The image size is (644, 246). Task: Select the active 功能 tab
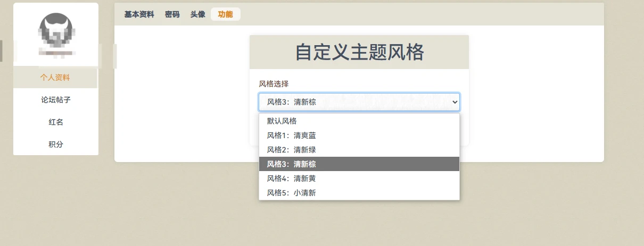tap(225, 14)
